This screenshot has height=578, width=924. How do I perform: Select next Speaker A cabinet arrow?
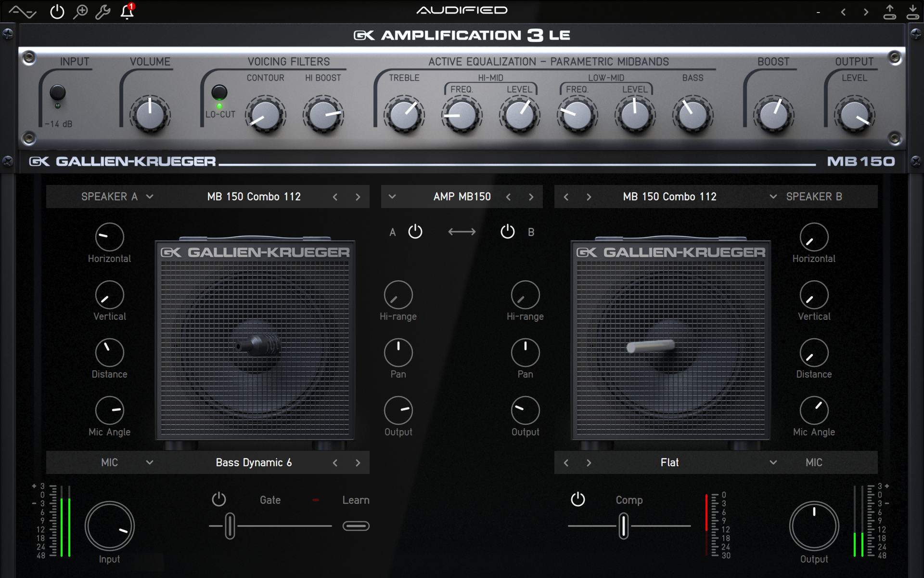[x=358, y=197]
